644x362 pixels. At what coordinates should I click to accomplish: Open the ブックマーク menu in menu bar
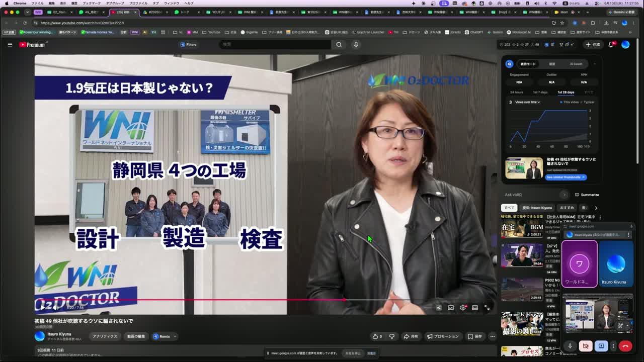pyautogui.click(x=92, y=3)
